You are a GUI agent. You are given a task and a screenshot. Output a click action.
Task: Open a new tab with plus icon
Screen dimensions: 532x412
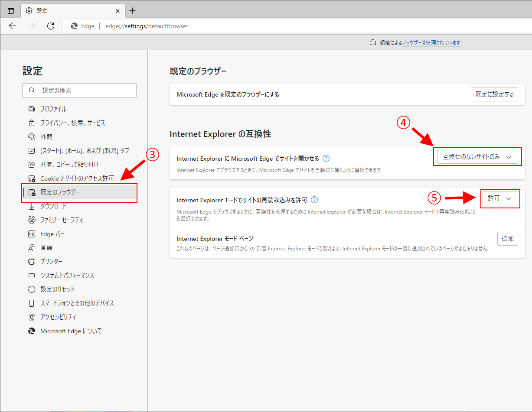click(x=133, y=10)
